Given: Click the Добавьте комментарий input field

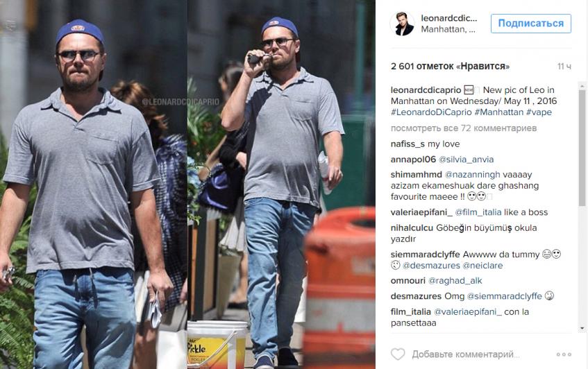Looking at the screenshot, I should [466, 354].
